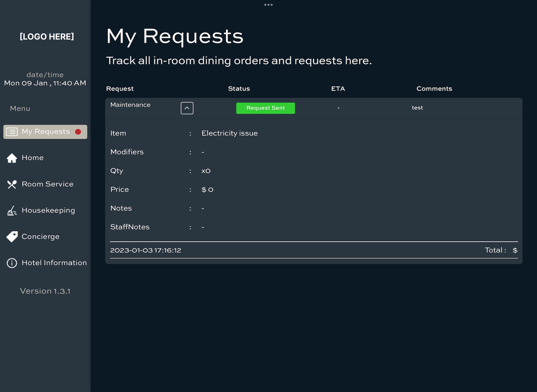
Task: Click the My Requests menu item
Action: tap(45, 132)
